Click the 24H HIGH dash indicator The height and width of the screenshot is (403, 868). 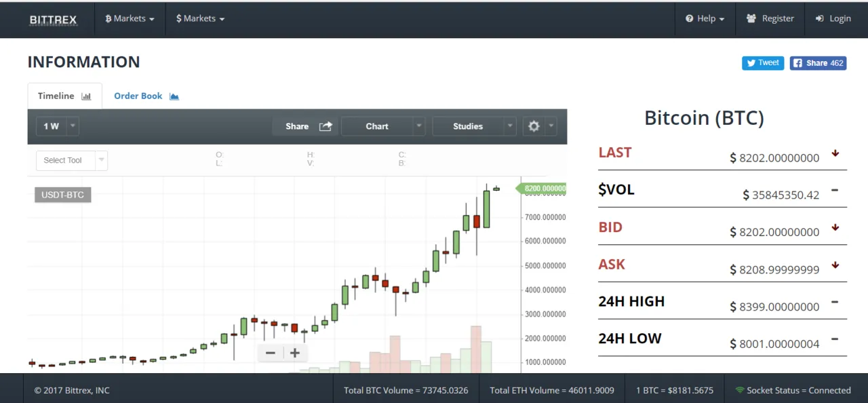click(x=835, y=302)
